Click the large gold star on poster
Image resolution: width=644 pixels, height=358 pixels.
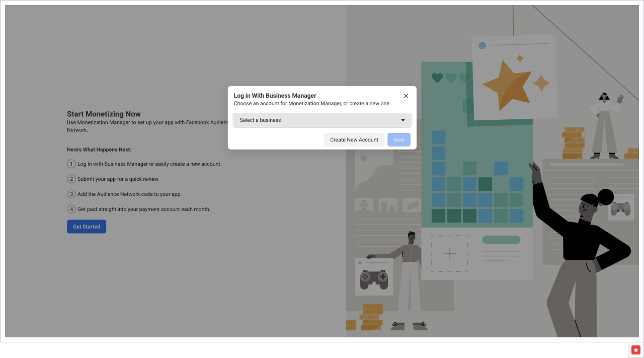[x=506, y=84]
